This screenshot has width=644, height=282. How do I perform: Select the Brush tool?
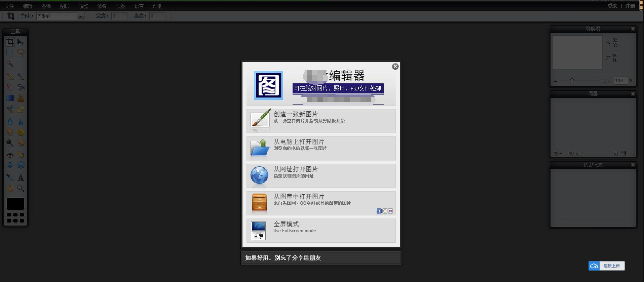click(x=21, y=76)
